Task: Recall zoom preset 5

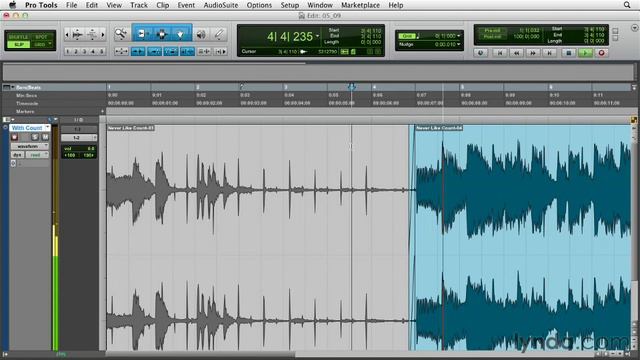Action: [102, 52]
